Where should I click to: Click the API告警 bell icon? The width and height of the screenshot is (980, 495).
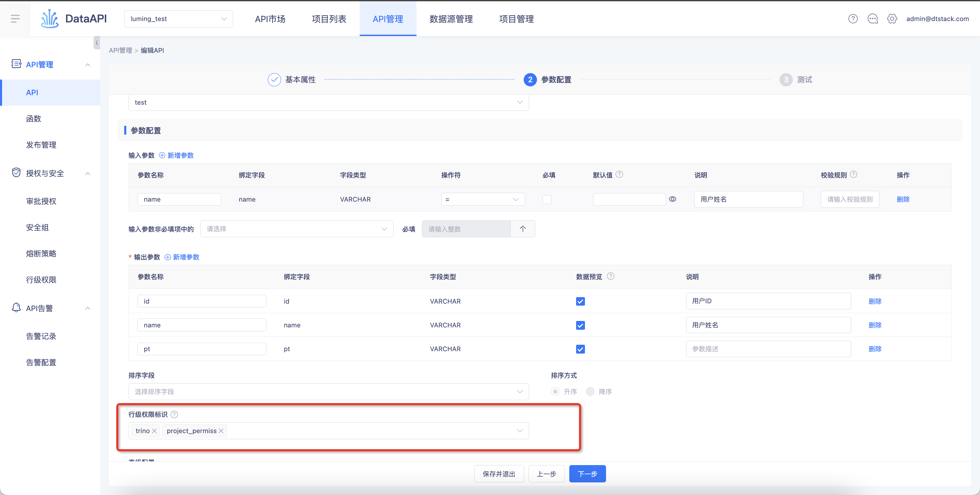(x=16, y=308)
